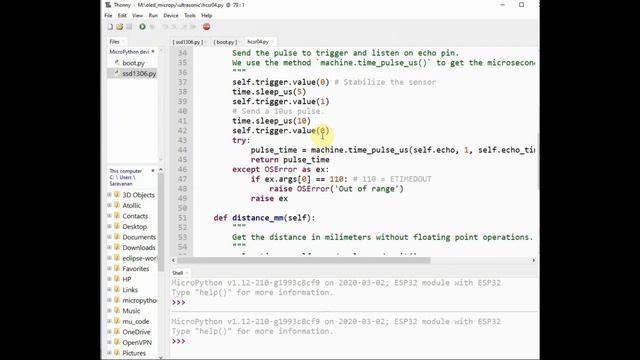
Task: Click the Documents folder icon
Action: tap(117, 237)
